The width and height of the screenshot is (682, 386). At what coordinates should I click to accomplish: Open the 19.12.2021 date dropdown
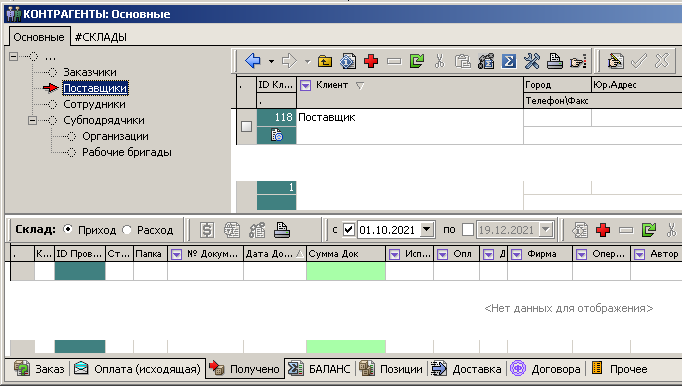click(545, 229)
